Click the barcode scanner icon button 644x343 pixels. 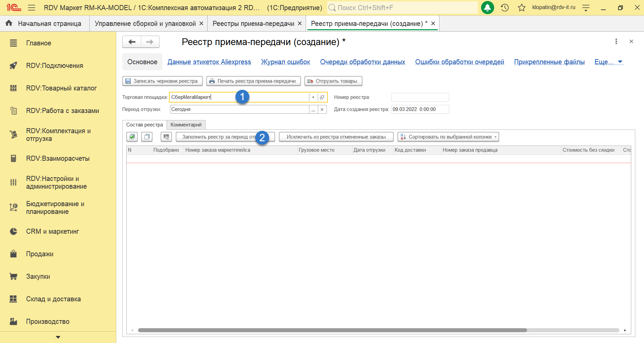(166, 137)
